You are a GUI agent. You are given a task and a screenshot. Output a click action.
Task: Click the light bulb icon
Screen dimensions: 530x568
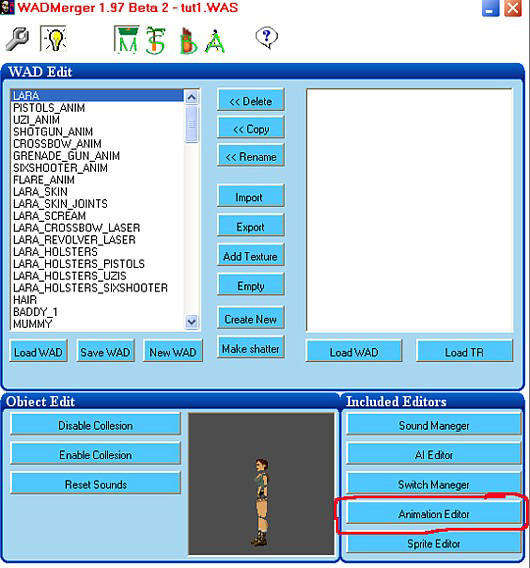(53, 38)
